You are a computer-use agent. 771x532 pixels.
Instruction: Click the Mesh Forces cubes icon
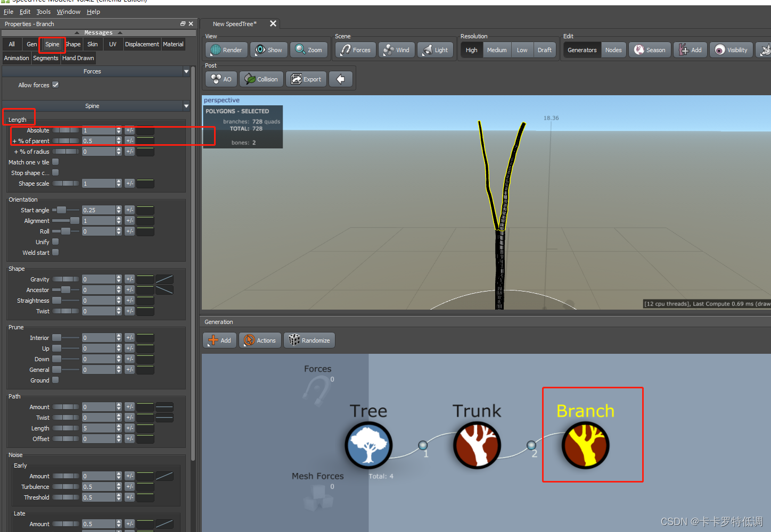tap(318, 497)
